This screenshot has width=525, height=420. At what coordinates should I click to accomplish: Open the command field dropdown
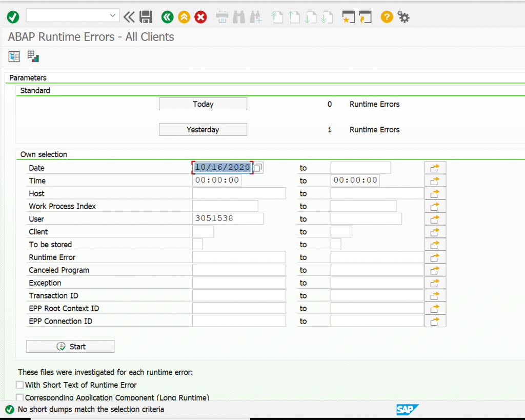(x=113, y=15)
